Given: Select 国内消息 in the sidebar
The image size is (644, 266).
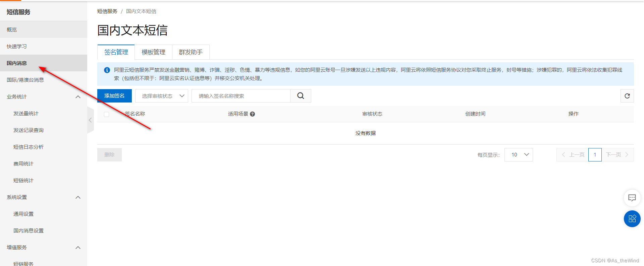Looking at the screenshot, I should (44, 63).
